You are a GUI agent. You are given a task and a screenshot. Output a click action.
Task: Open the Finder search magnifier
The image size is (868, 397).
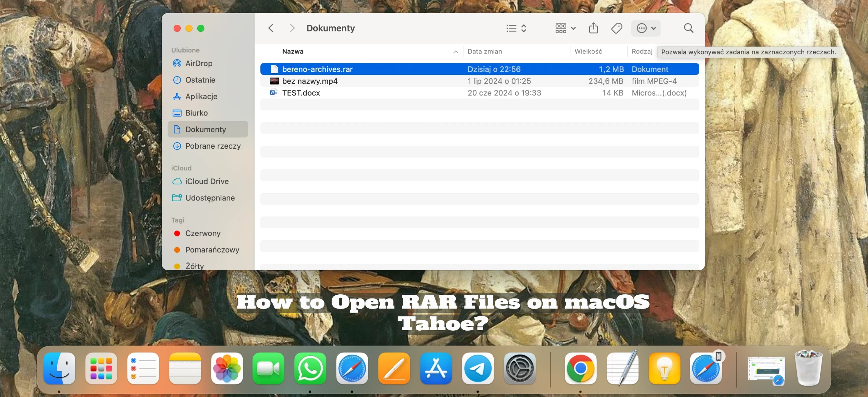(688, 28)
